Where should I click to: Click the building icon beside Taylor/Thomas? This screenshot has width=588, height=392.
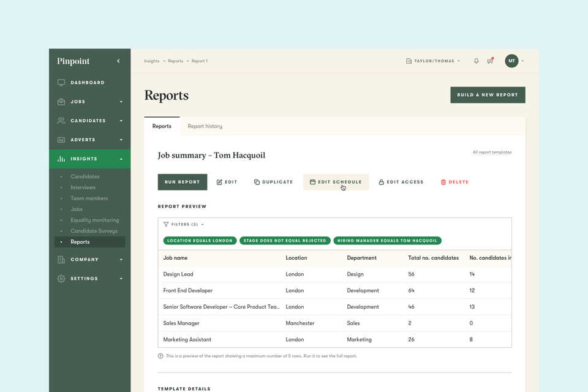coord(409,61)
